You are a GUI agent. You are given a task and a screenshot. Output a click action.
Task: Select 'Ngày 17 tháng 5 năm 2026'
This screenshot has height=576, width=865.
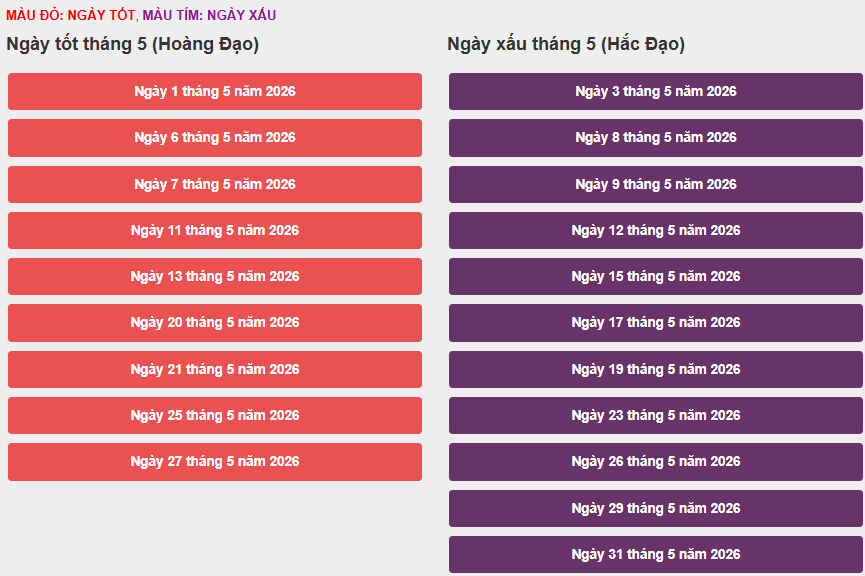pos(656,322)
